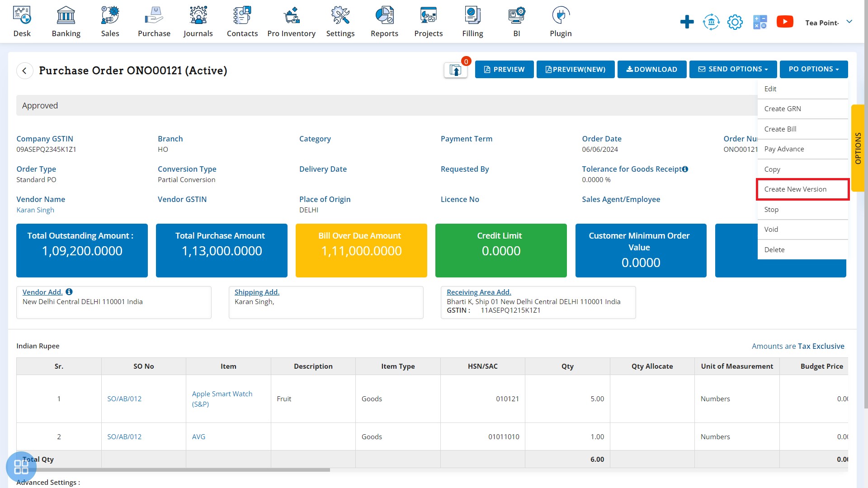Go back using the left chevron
Screen dimensions: 868x488
(x=25, y=70)
